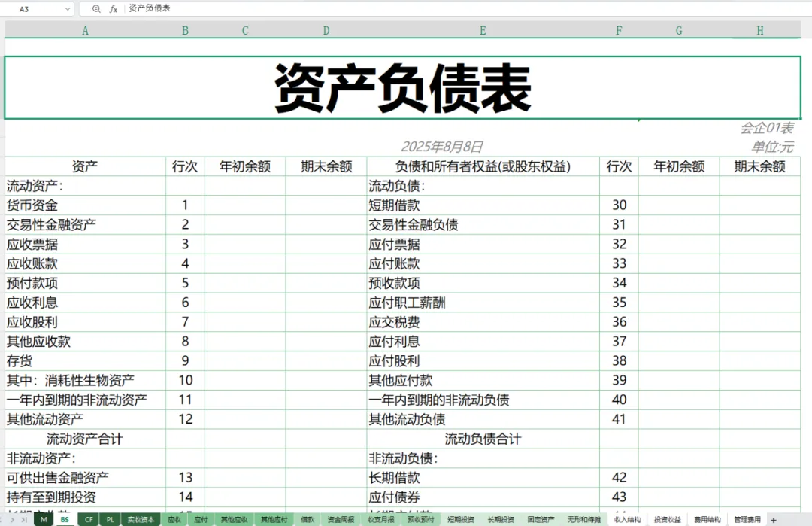Select column A header
Screen dimensions: 812x526
[x=86, y=31]
